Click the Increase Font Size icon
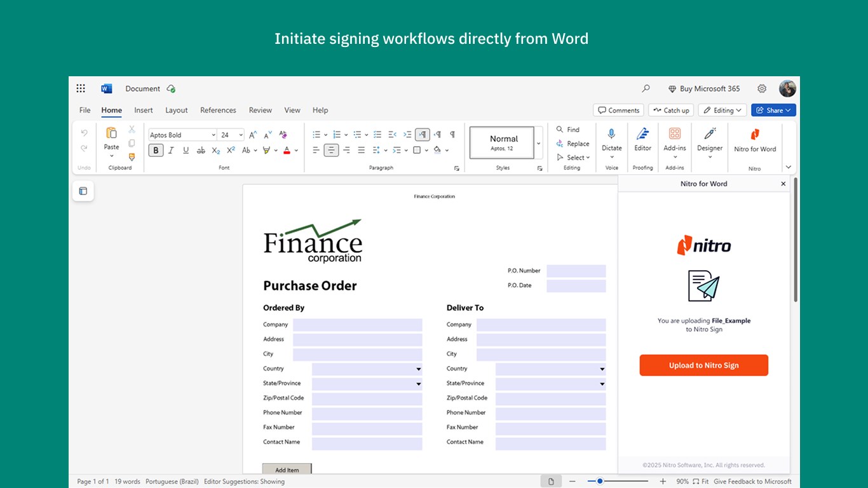Image resolution: width=868 pixels, height=488 pixels. (252, 135)
